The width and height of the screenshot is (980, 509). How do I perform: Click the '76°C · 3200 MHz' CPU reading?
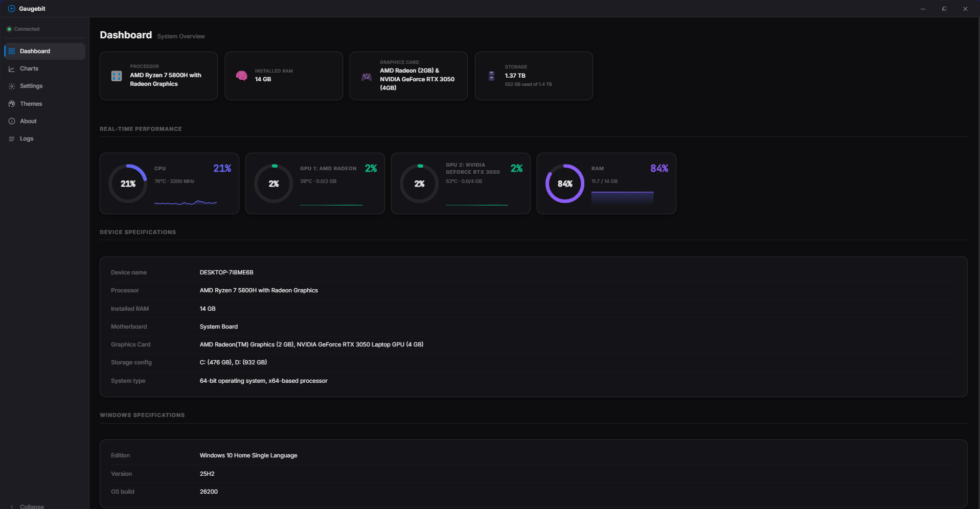pos(174,181)
